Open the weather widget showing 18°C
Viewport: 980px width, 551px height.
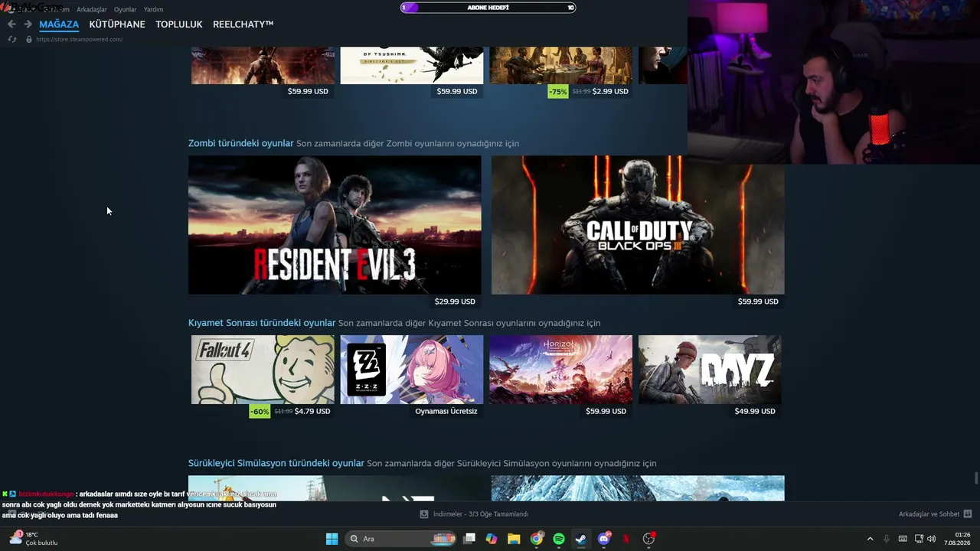click(x=34, y=539)
